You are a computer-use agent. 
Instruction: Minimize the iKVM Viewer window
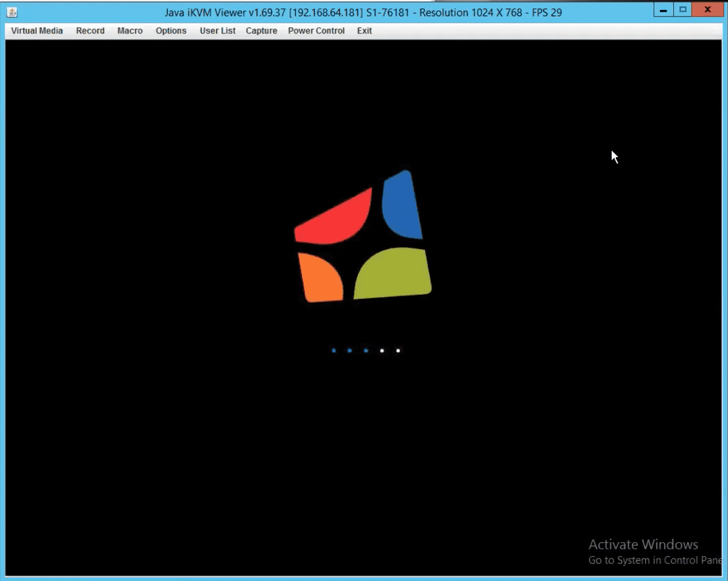pos(663,10)
